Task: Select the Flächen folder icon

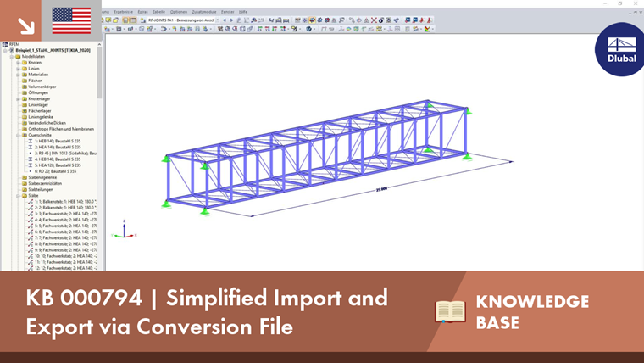Action: pos(25,81)
